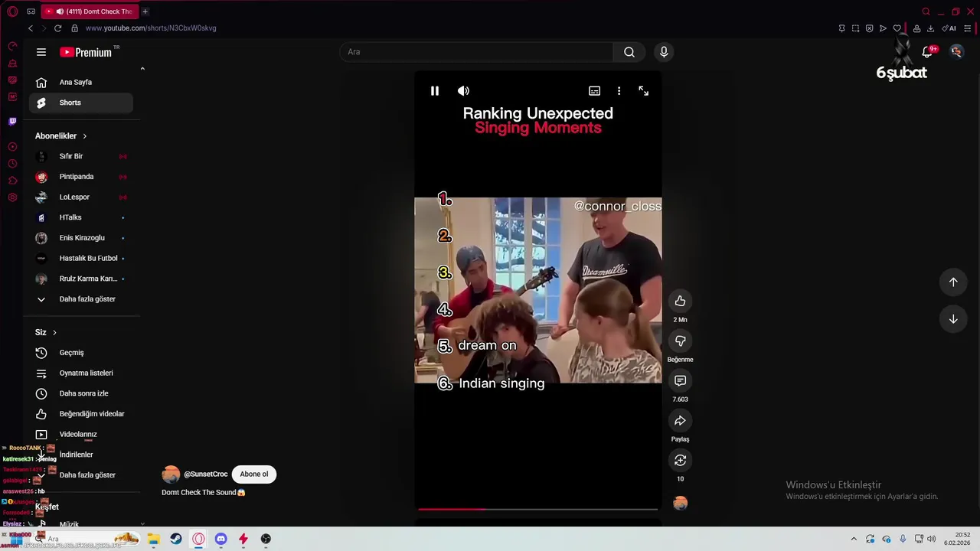Start voice search with the microphone
The width and height of the screenshot is (980, 551).
(664, 52)
